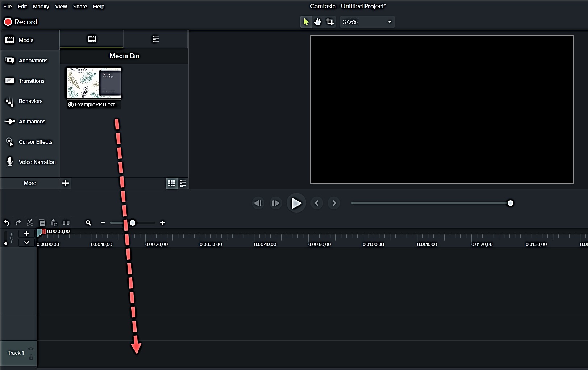Click the Split icon in timeline toolbar
Viewport: 588px width, 370px height.
(66, 223)
